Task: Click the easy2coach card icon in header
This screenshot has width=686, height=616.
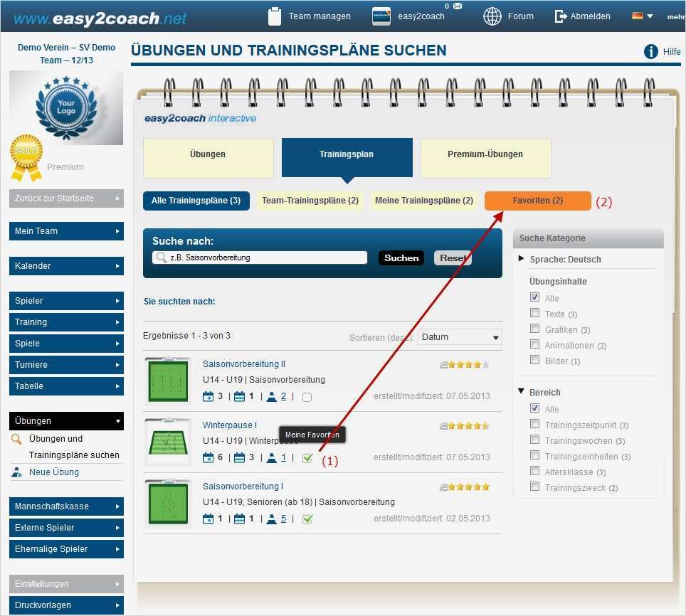Action: coord(381,16)
